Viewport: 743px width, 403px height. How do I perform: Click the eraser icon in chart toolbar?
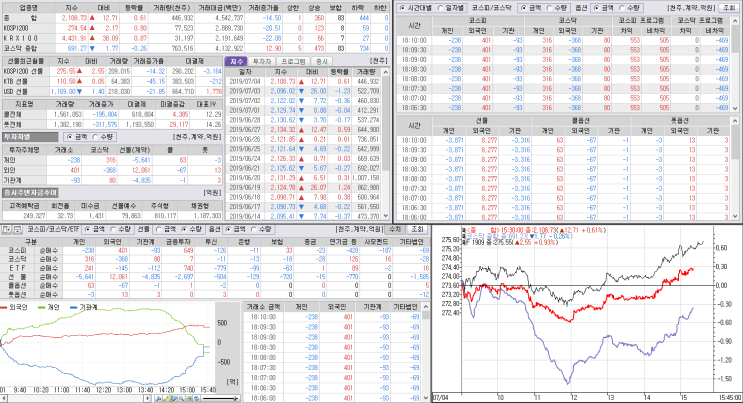174,399
